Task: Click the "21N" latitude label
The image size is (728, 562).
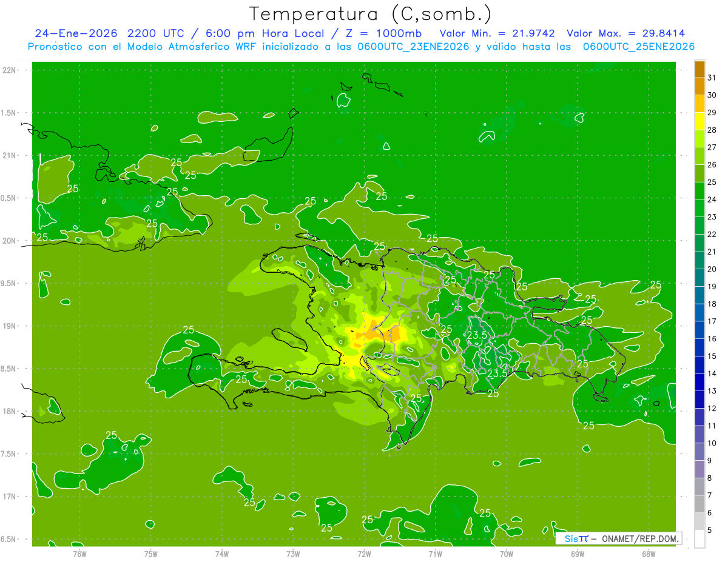Action: 8,155
